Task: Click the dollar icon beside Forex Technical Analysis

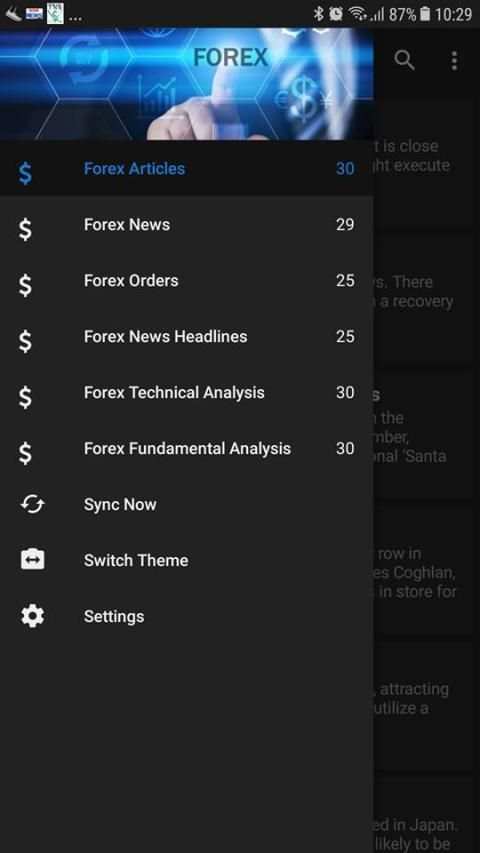Action: tap(25, 397)
